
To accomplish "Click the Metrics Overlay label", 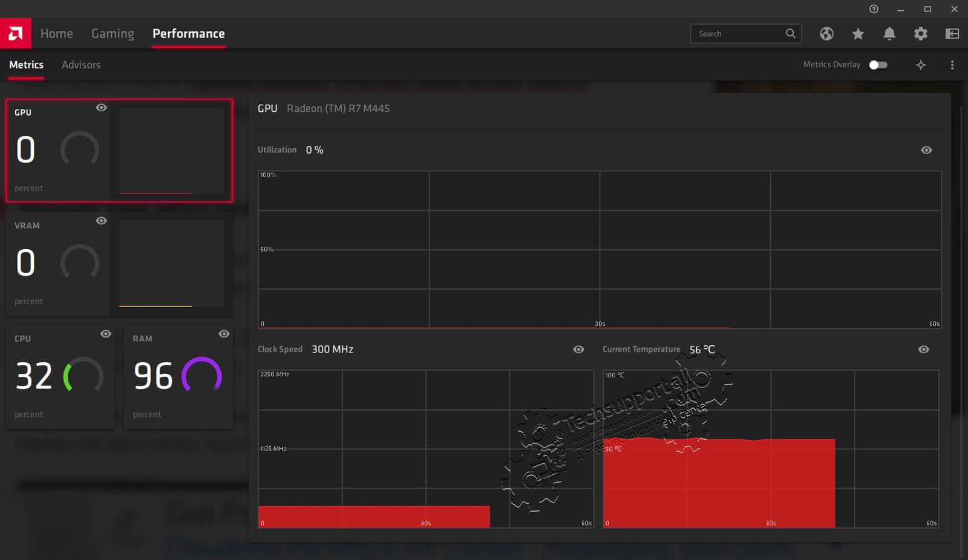I will pos(832,65).
